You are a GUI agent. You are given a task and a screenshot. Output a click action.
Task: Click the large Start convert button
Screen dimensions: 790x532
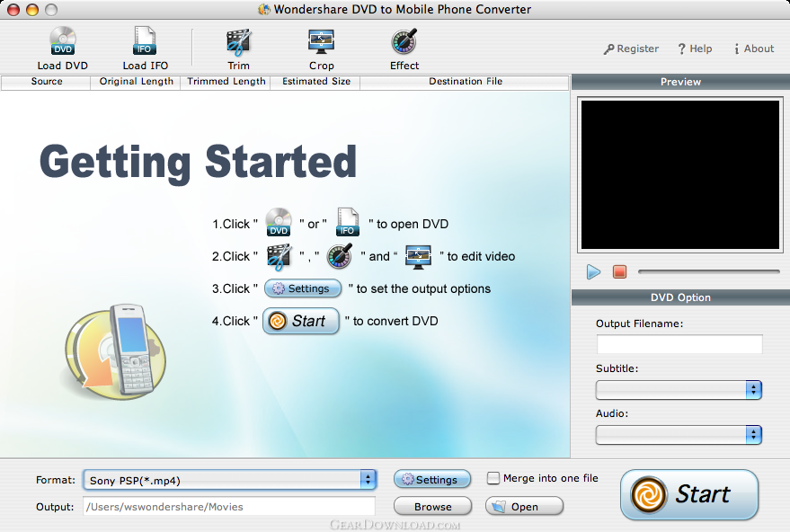click(x=689, y=495)
